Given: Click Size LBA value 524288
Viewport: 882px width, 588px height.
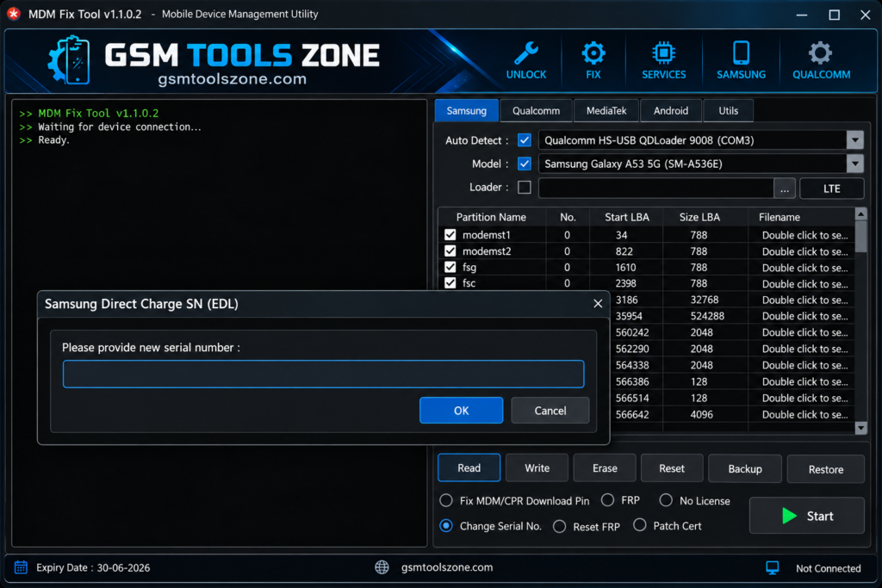Looking at the screenshot, I should (707, 316).
